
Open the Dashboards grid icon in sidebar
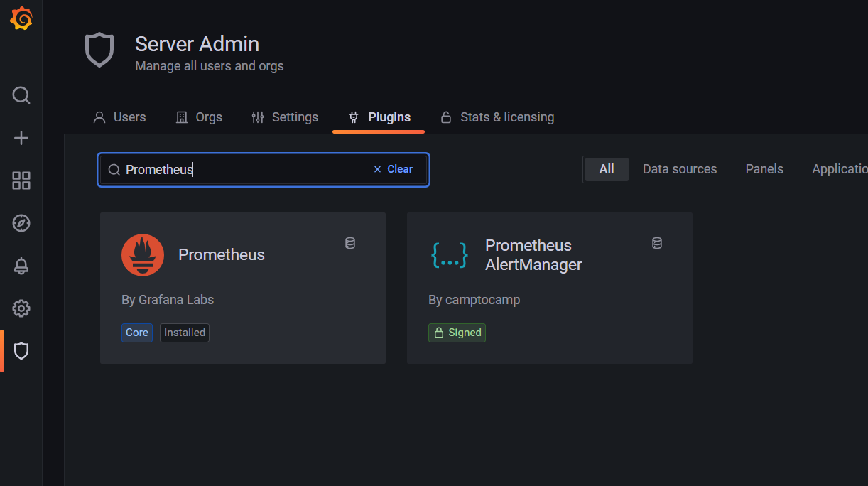click(x=21, y=180)
